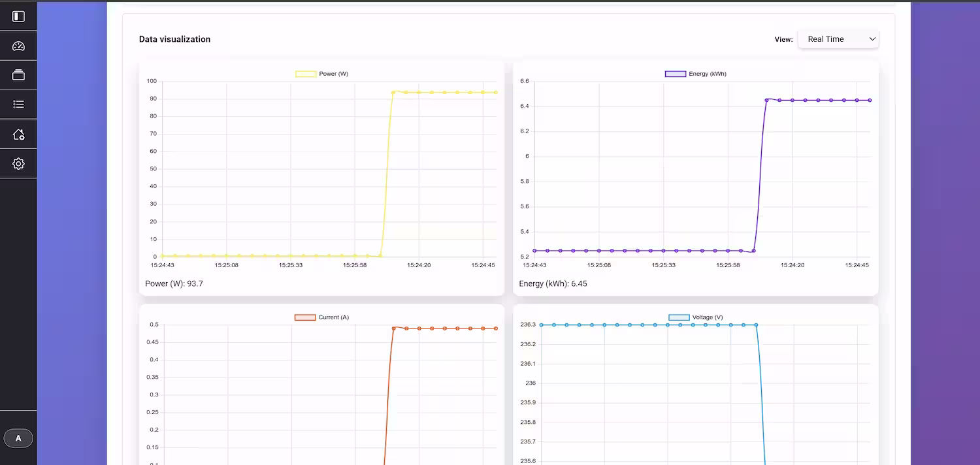Screen dimensions: 980x465
Task: Open the bulleted list sidebar icon
Action: 18,104
